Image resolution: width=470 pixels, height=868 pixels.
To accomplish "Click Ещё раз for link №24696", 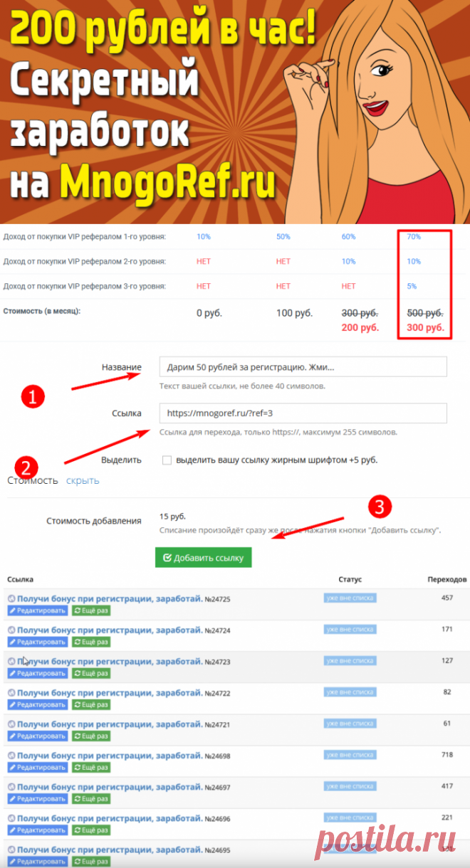I will coord(90,830).
